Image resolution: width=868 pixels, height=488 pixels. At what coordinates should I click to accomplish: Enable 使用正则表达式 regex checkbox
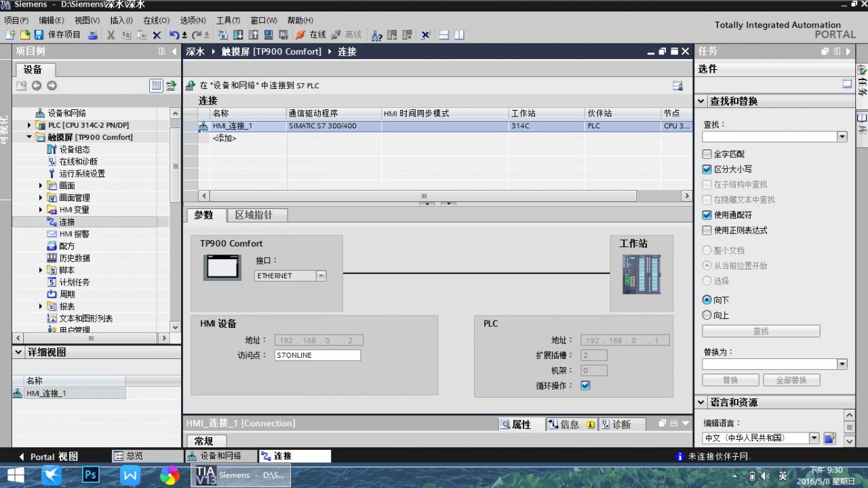tap(707, 230)
